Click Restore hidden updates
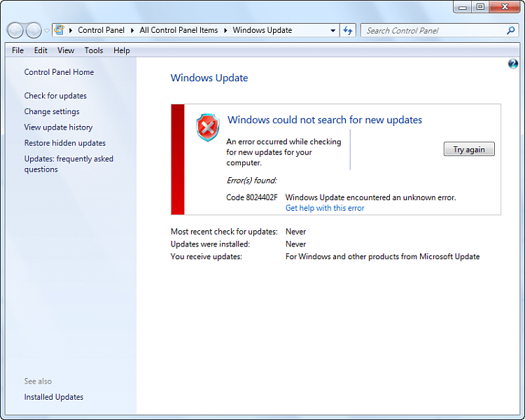 (x=65, y=143)
